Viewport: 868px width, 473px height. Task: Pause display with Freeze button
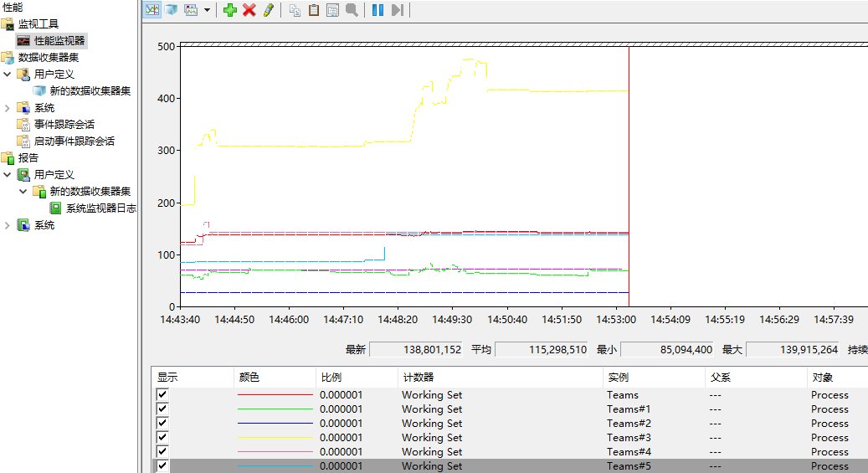(378, 10)
